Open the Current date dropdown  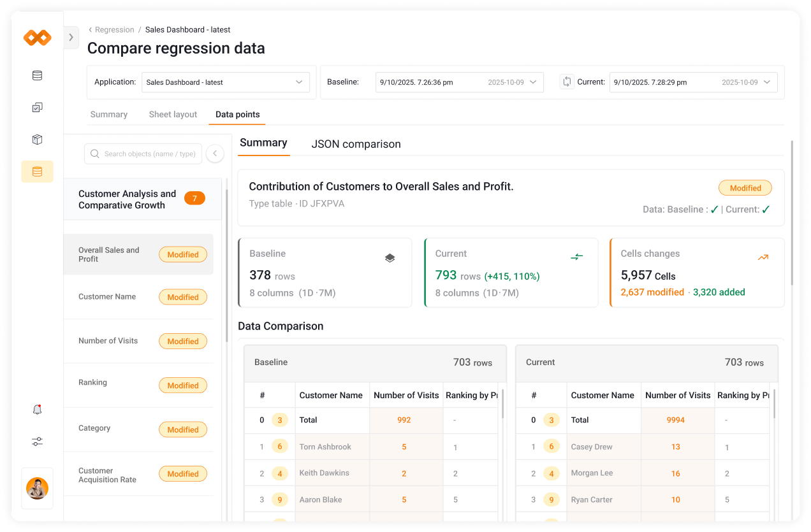[693, 82]
